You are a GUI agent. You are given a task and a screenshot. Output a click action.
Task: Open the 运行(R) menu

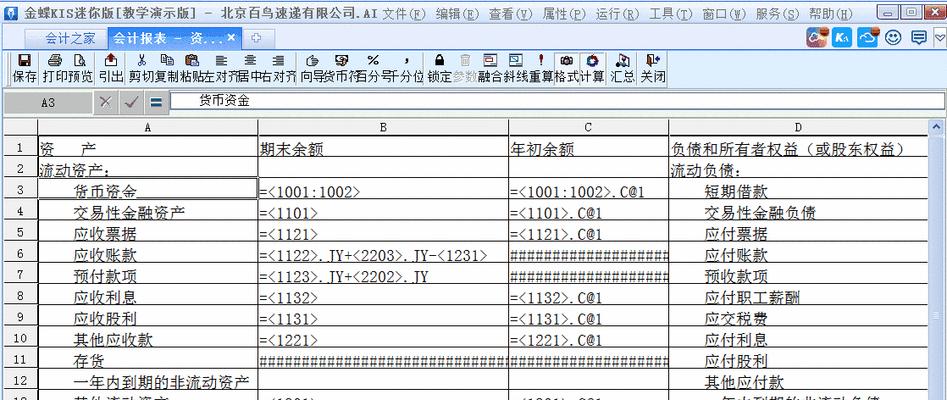[x=617, y=14]
